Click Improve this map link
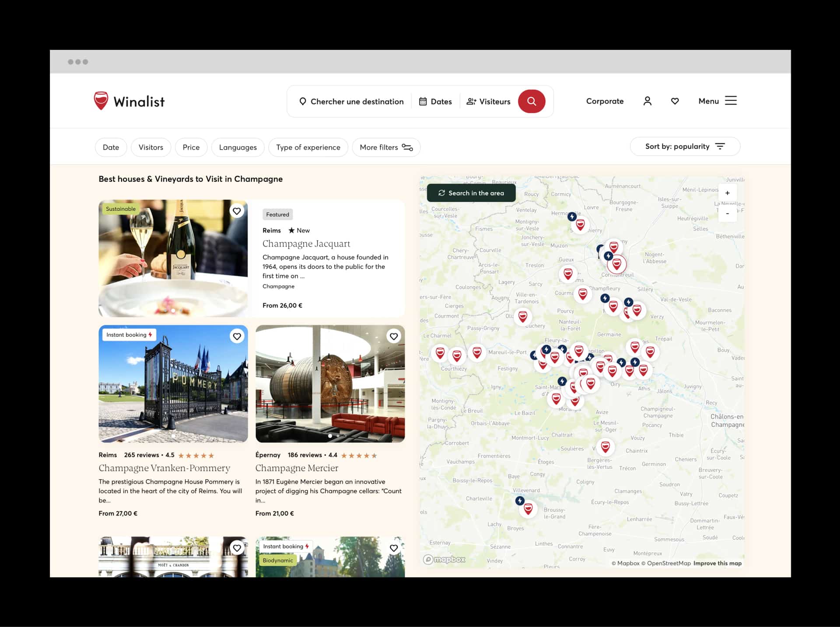This screenshot has height=627, width=840. pyautogui.click(x=717, y=563)
